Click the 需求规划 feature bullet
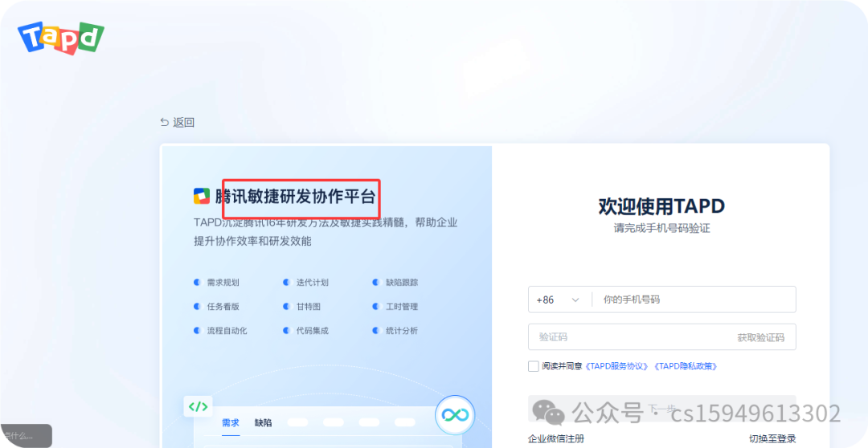The width and height of the screenshot is (868, 448). [x=216, y=282]
